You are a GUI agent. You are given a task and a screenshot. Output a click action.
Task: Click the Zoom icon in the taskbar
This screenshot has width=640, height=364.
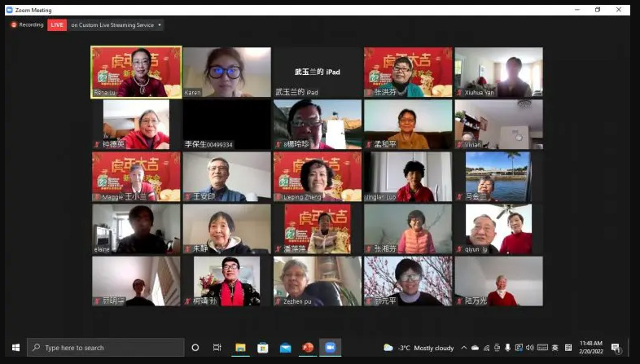[330, 348]
